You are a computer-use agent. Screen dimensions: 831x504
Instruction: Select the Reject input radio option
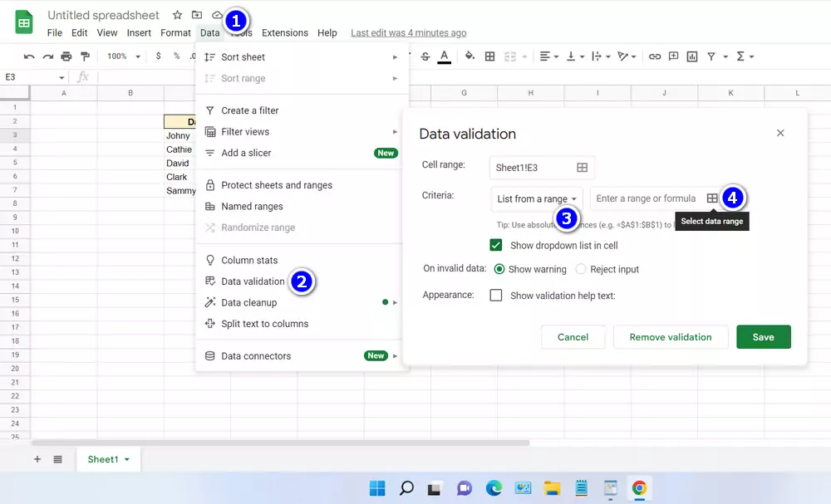coord(581,269)
